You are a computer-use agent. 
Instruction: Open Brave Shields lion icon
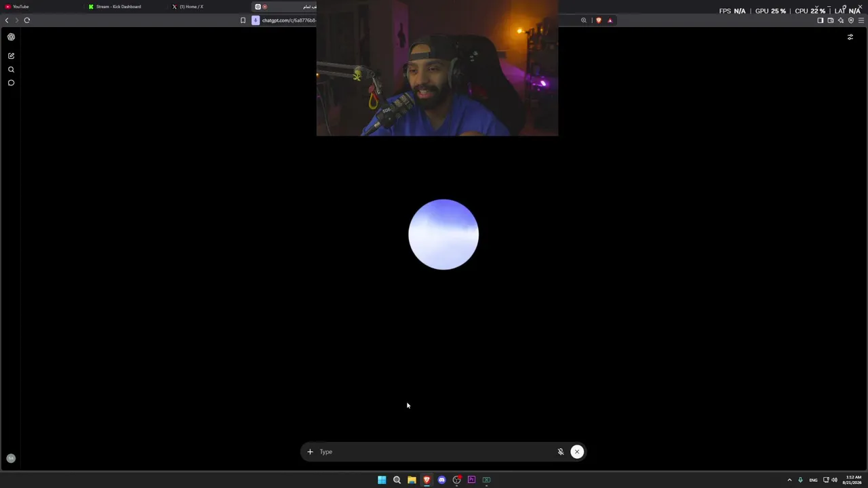coord(598,20)
